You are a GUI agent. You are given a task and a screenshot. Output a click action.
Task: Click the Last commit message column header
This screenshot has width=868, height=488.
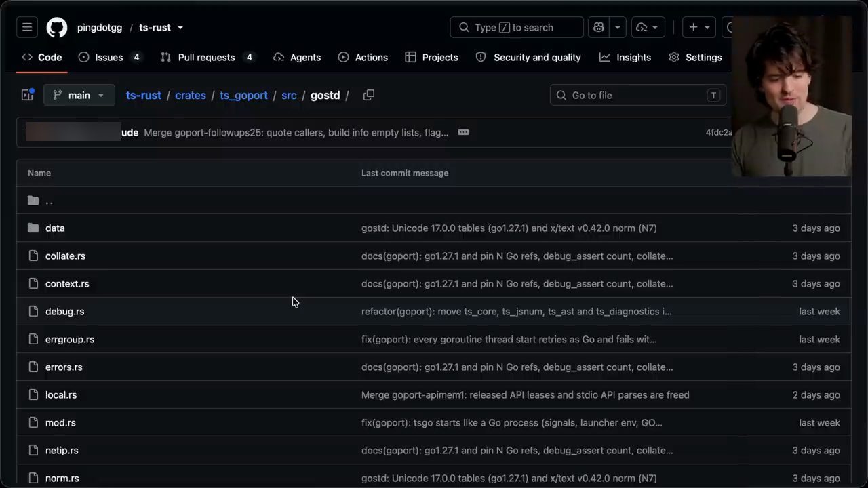click(405, 173)
